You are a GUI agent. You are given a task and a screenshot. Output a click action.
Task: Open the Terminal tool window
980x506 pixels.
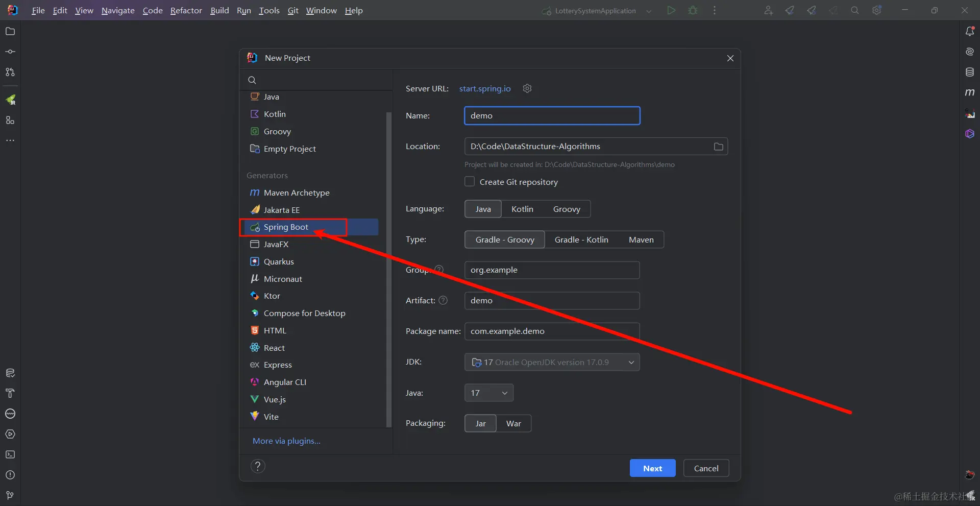(10, 454)
